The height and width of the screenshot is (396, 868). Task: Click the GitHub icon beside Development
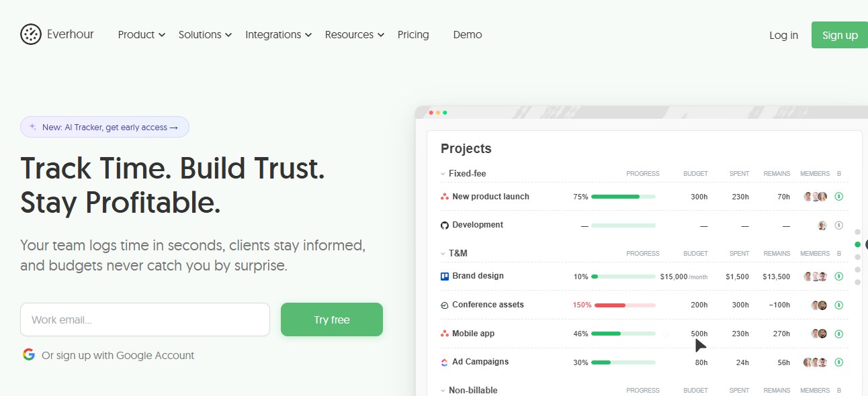pyautogui.click(x=444, y=226)
